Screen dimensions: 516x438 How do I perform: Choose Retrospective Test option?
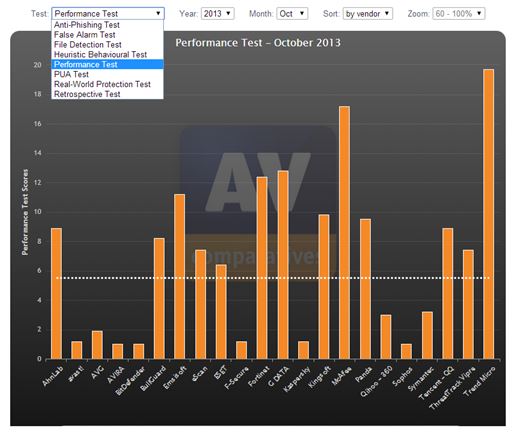pyautogui.click(x=107, y=94)
